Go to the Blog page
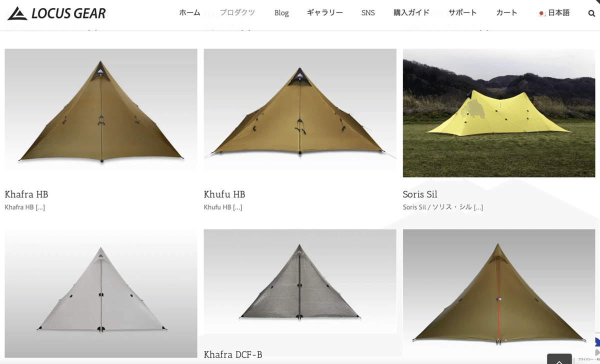 pyautogui.click(x=281, y=13)
